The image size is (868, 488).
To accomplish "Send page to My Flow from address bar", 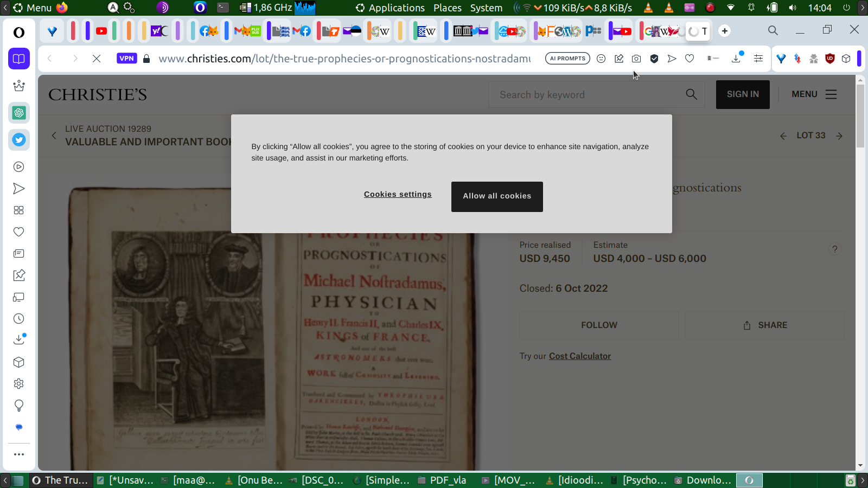I will click(672, 59).
